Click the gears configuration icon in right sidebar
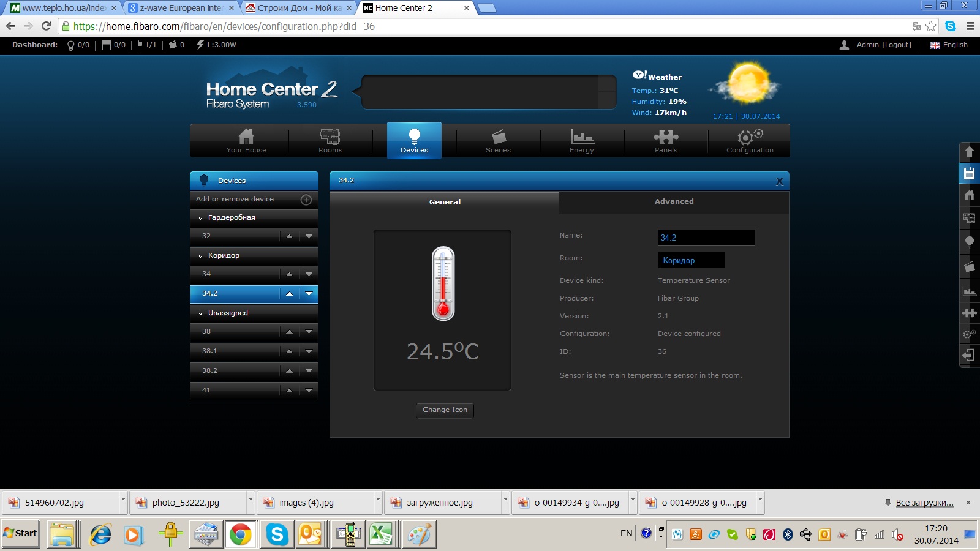 [969, 334]
